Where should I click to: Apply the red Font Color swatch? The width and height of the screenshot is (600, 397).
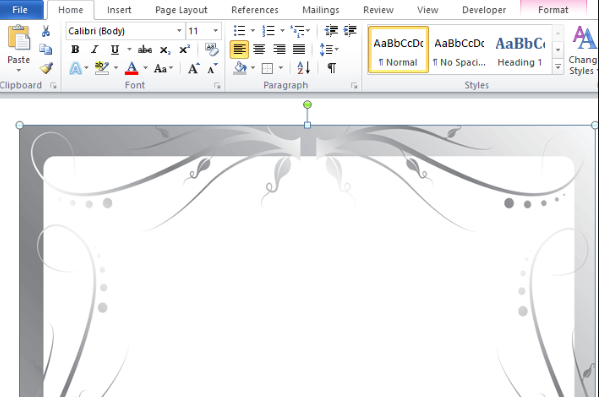pos(131,69)
